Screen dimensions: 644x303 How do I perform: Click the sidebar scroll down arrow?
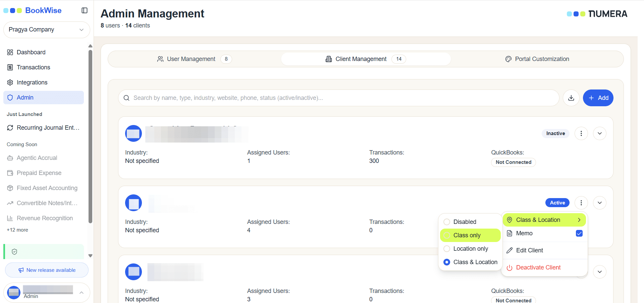[90, 256]
